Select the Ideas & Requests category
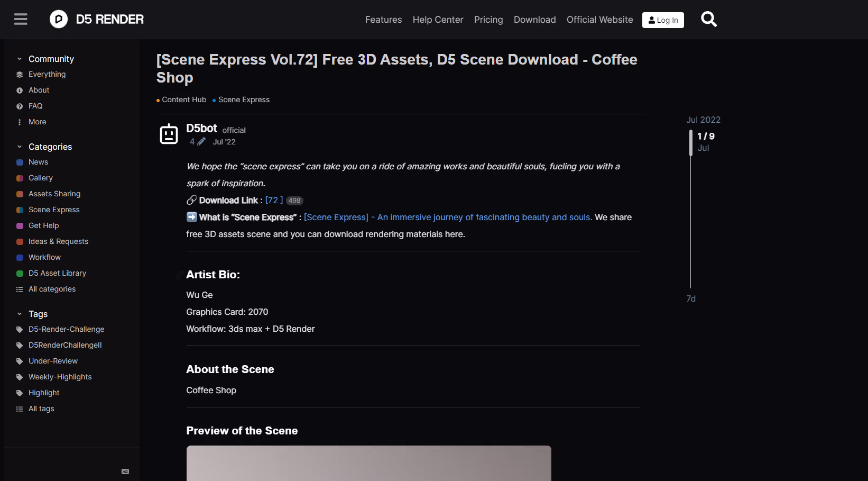 58,241
